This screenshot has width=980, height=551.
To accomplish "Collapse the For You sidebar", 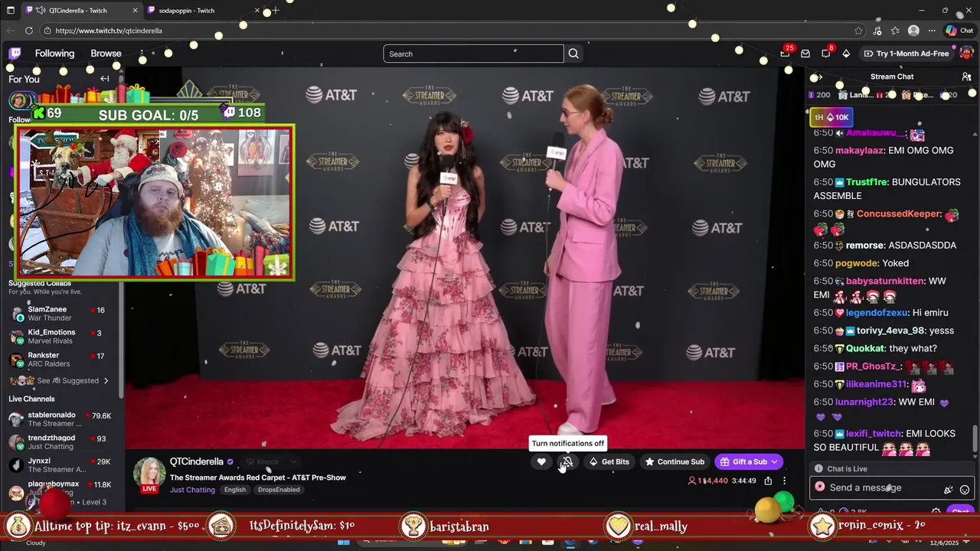I will coord(105,79).
